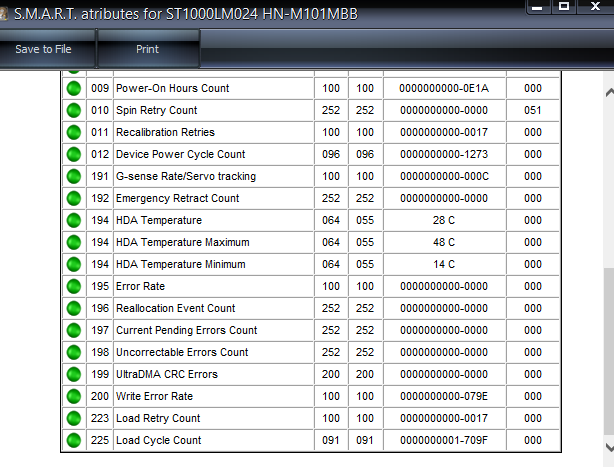Click the green status icon beside Spin Retry Count
The image size is (614, 467).
point(74,111)
